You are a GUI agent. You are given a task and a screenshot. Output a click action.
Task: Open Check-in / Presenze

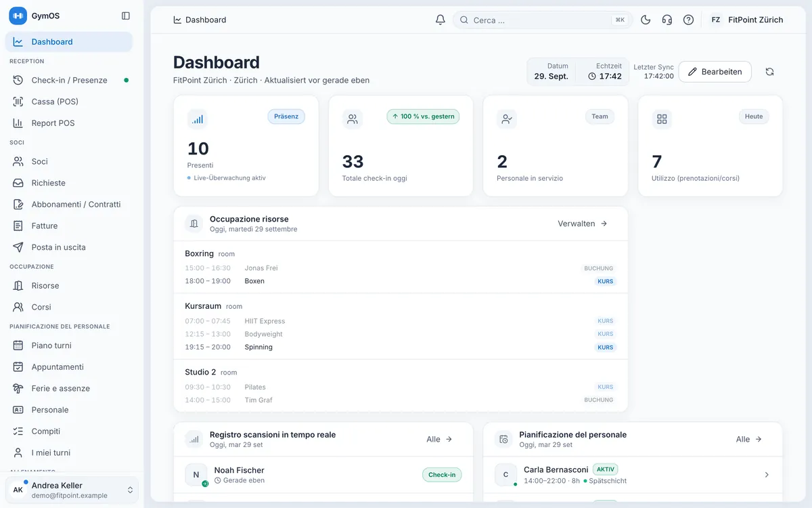pyautogui.click(x=69, y=80)
